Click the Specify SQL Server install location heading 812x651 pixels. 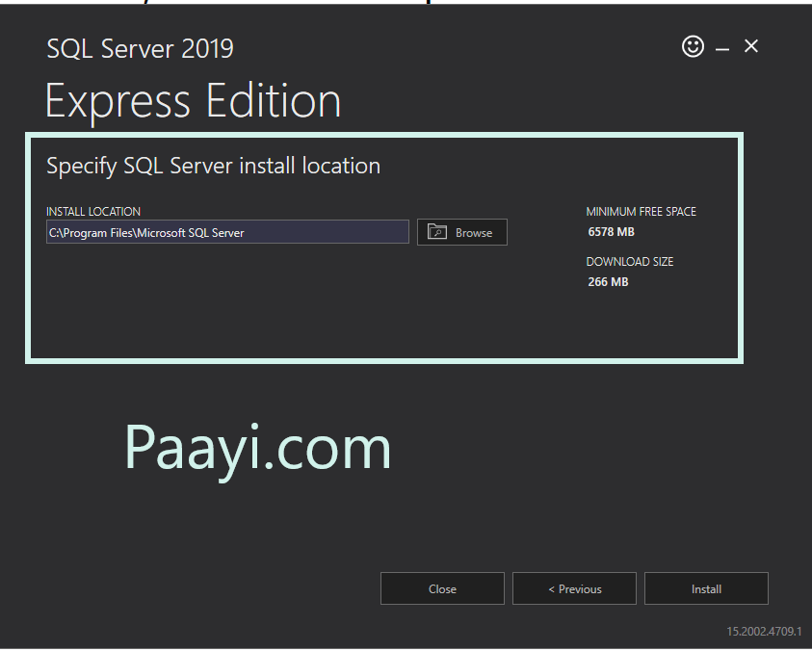tap(213, 165)
